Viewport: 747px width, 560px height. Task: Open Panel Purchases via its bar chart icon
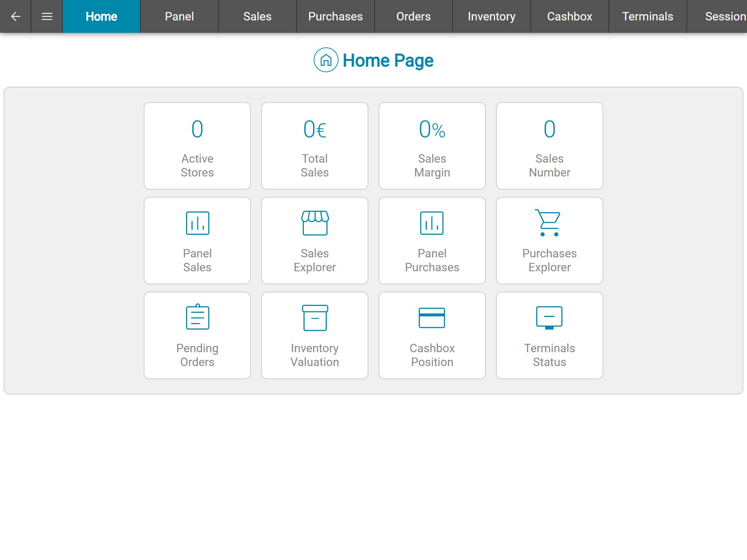coord(432,223)
